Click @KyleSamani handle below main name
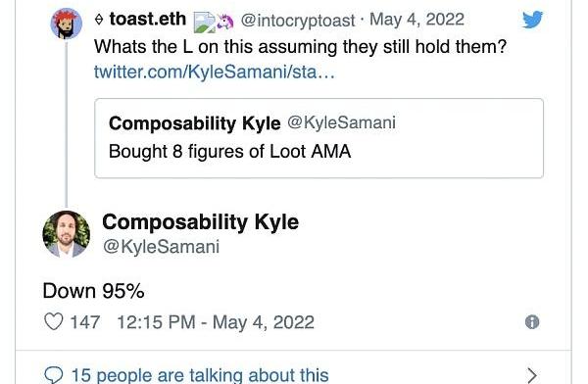Viewport: 588px width, 384px height. tap(162, 247)
